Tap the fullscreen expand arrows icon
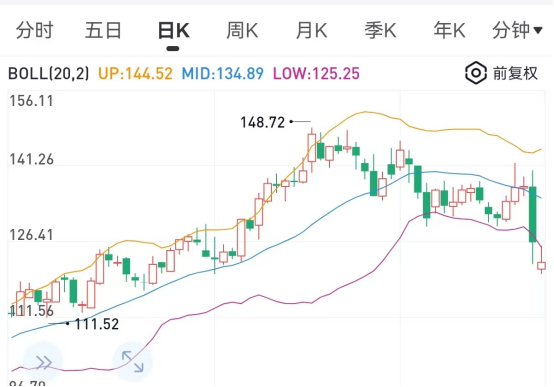 click(x=132, y=361)
